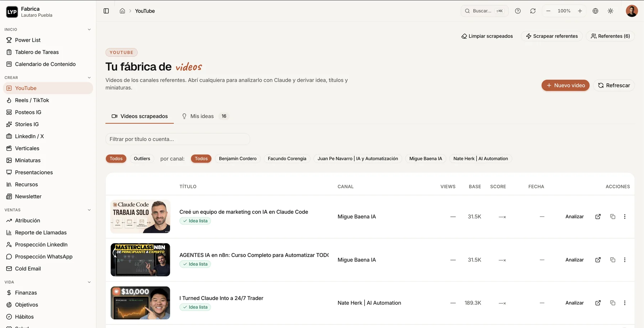
Task: Analizar the I Turned Claude Into a 24/7 Trader video
Action: [575, 303]
